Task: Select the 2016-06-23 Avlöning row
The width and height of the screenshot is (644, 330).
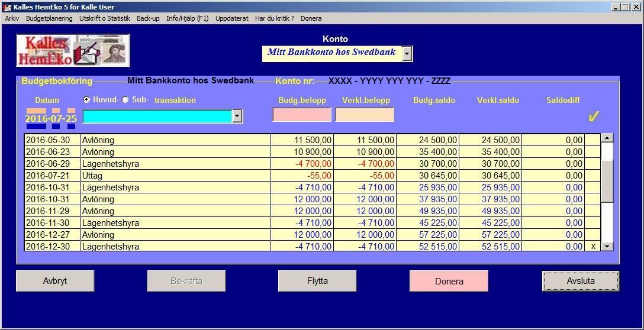Action: point(312,152)
